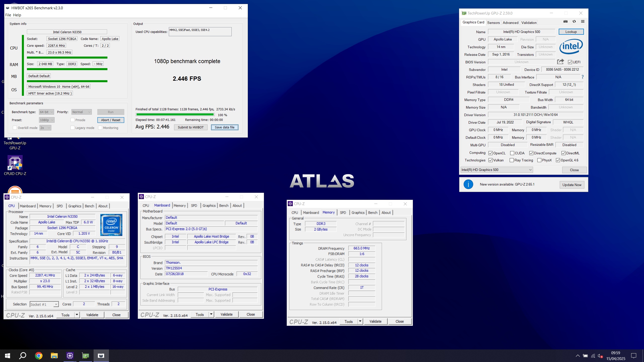
Task: Open the Validation tab in GPU-Z
Action: (x=529, y=22)
